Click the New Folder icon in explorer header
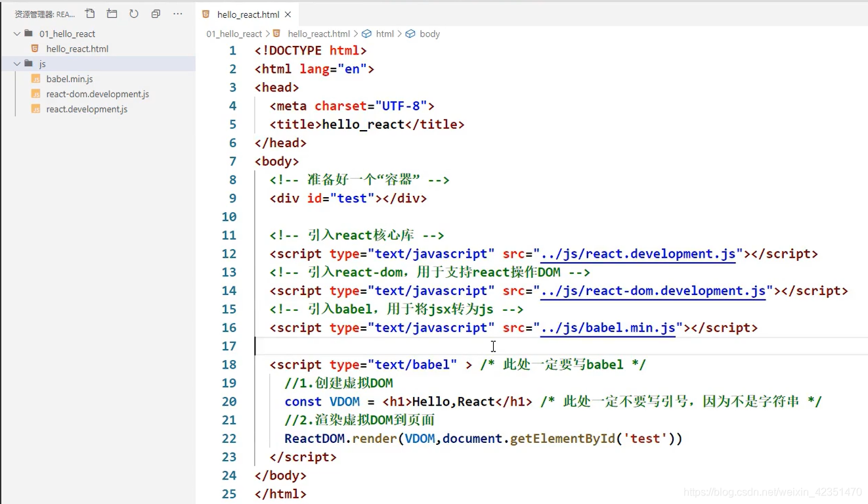The image size is (868, 504). click(112, 14)
